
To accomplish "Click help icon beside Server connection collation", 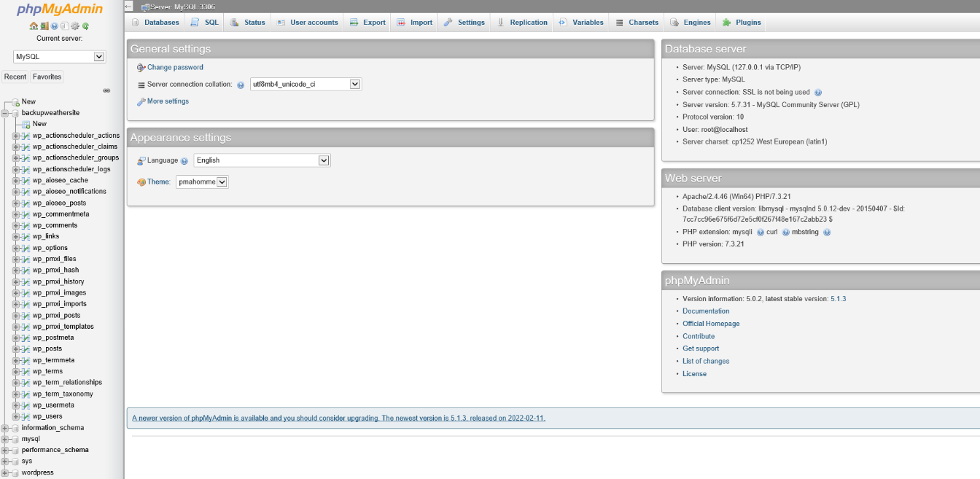I will pos(241,85).
